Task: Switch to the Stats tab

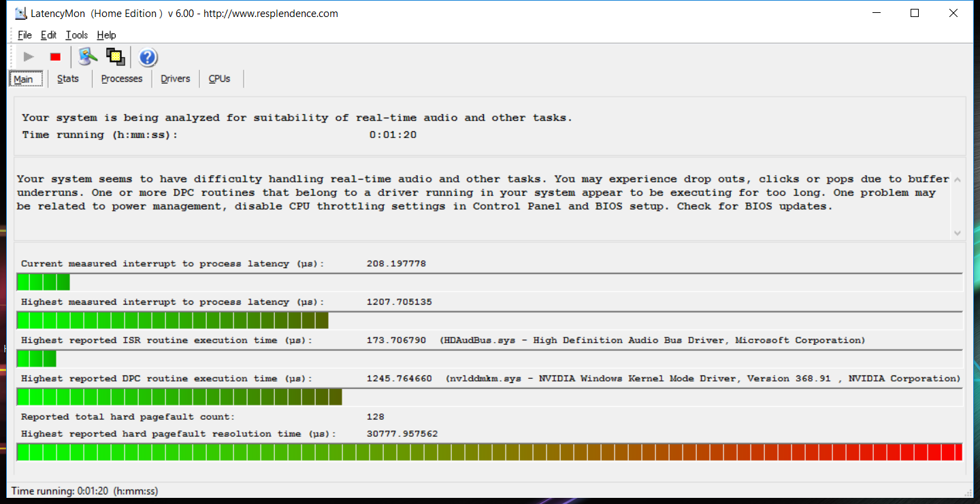Action: 68,79
